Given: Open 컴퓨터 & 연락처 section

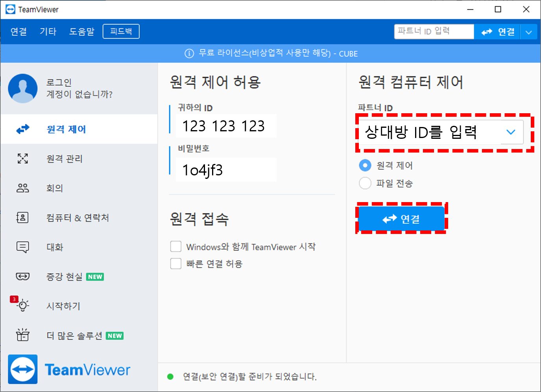Looking at the screenshot, I should coord(79,217).
